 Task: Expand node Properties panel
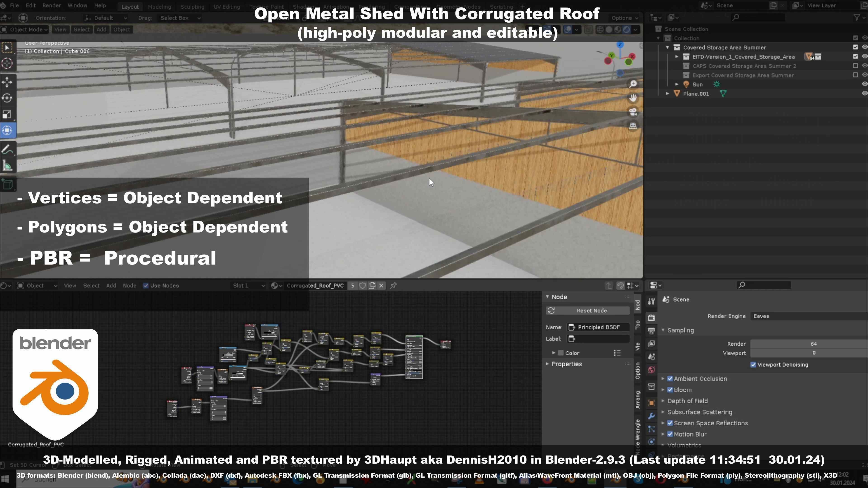[566, 364]
